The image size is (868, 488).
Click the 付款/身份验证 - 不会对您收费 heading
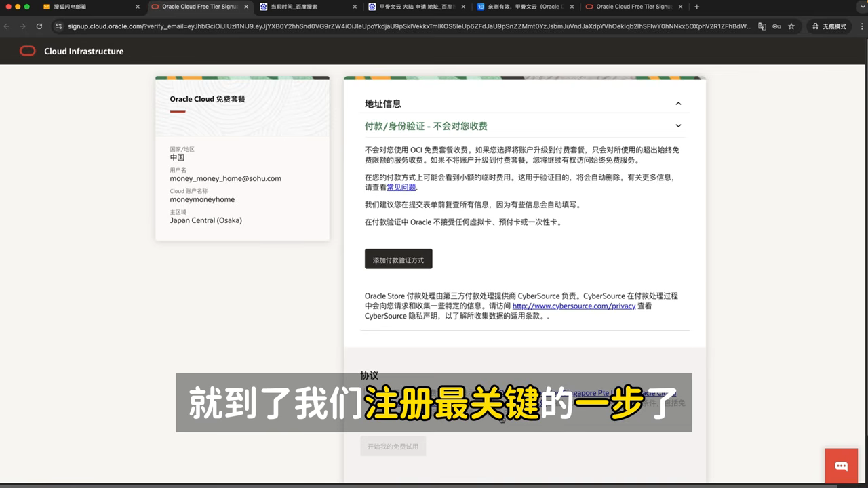426,126
